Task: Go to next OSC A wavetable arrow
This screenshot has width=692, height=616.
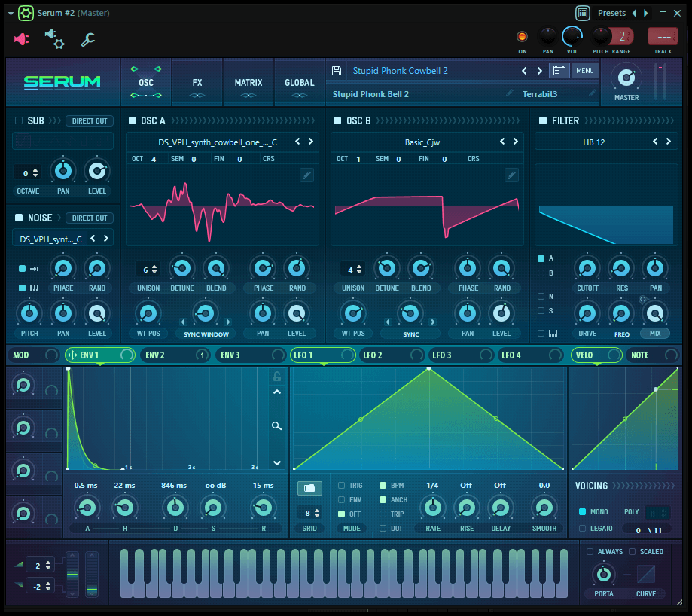Action: 311,142
